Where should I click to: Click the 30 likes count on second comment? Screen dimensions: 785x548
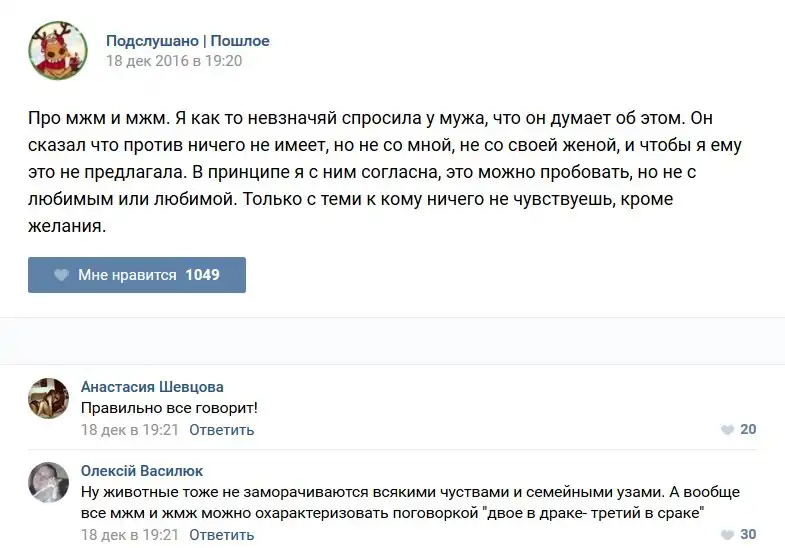(x=748, y=535)
